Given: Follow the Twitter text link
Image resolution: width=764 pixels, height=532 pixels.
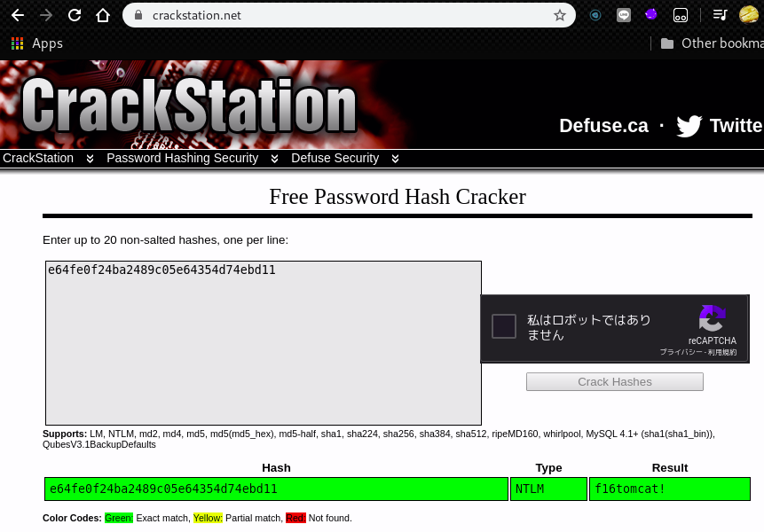Looking at the screenshot, I should click(x=736, y=126).
